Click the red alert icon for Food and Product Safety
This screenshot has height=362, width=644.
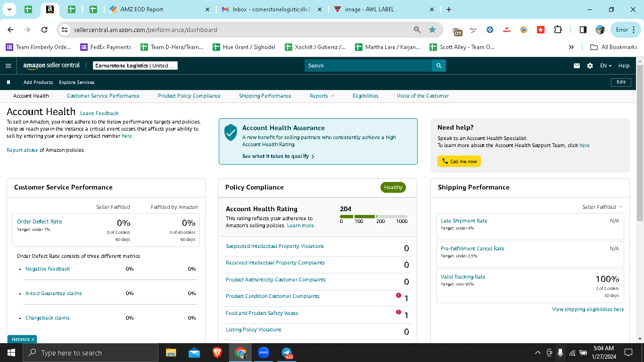pyautogui.click(x=398, y=312)
